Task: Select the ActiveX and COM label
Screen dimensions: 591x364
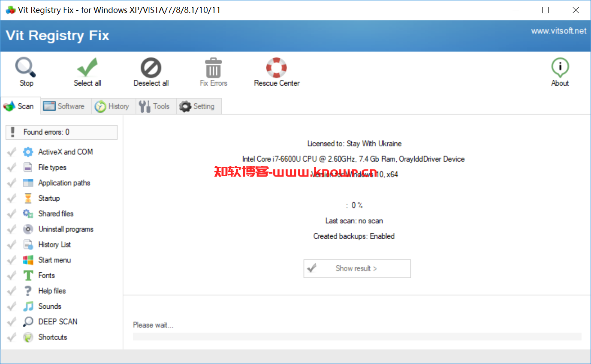Action: point(66,152)
